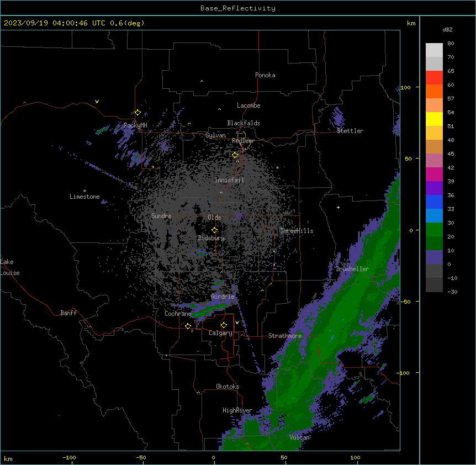Click the Strathmore city label
The image size is (476, 465).
[x=285, y=336]
